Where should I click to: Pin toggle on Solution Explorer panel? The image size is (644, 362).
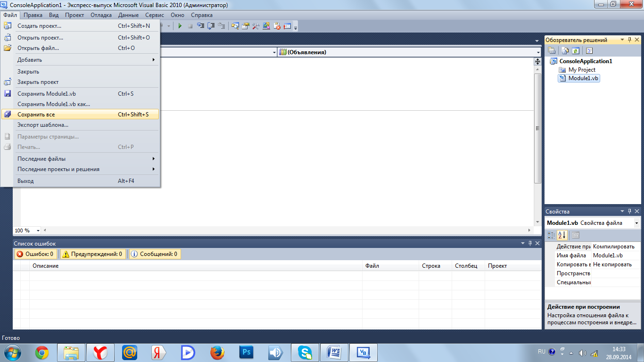[630, 40]
